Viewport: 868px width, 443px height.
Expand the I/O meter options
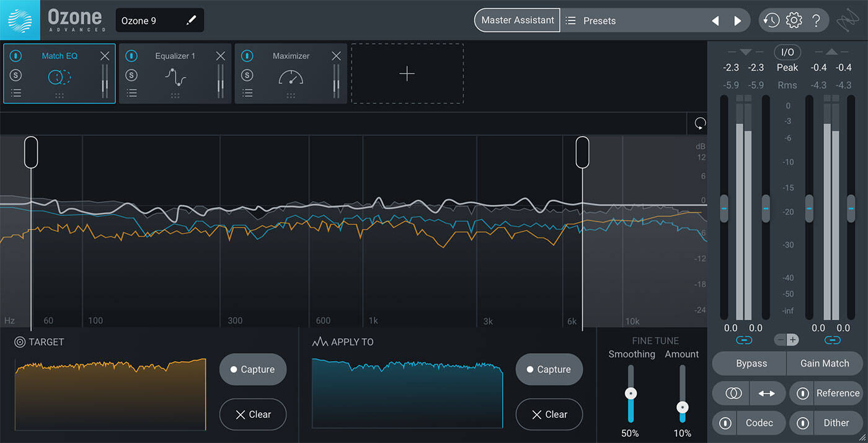point(787,52)
